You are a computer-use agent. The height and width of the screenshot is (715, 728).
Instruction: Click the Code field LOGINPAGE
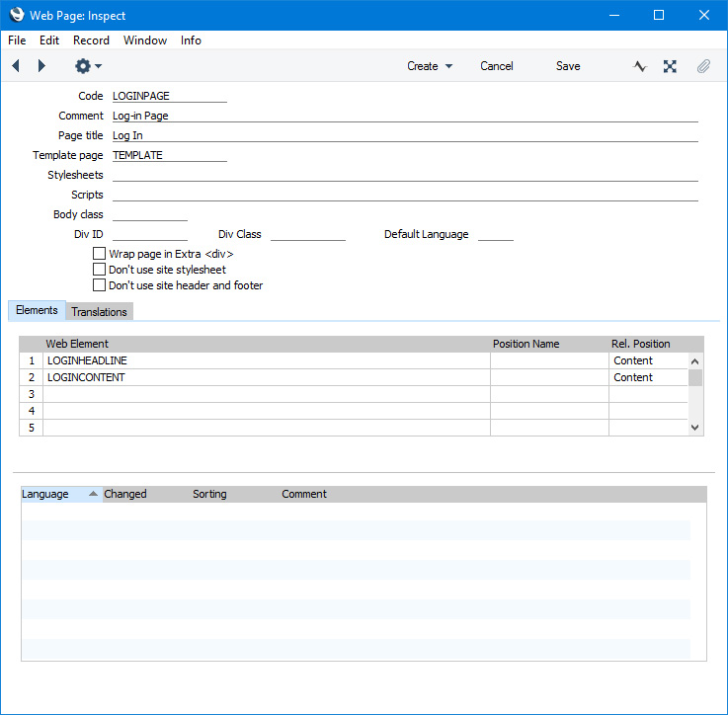click(x=170, y=96)
